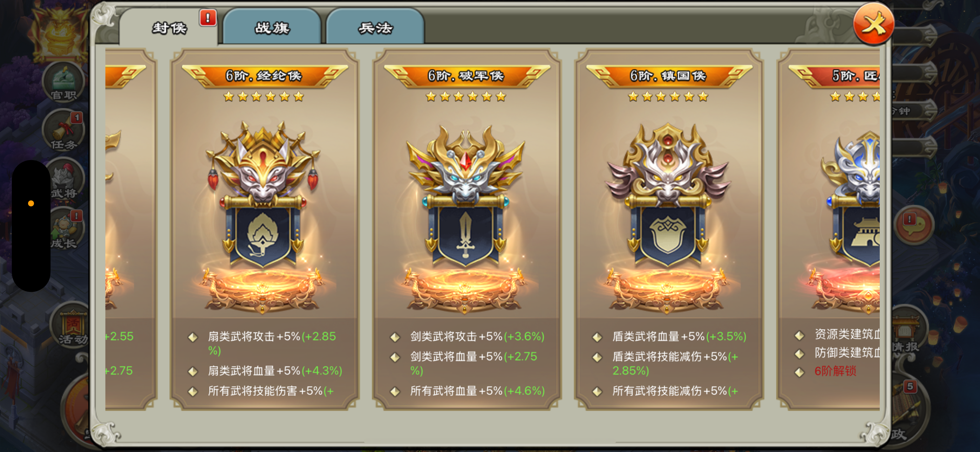Viewport: 980px width, 452px height.
Task: Tap the 6阶.破军侯 title banner
Action: click(467, 76)
